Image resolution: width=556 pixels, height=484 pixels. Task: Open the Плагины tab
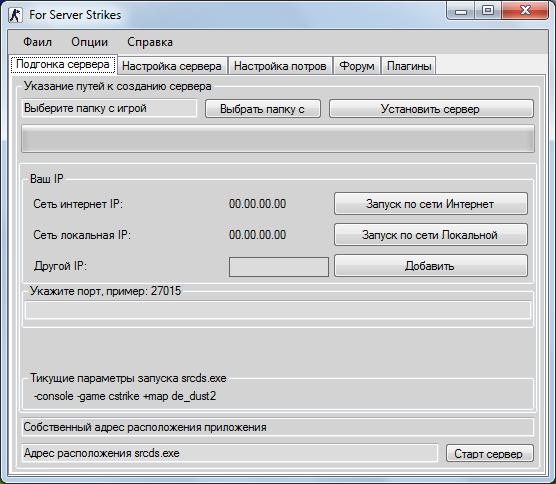coord(409,66)
